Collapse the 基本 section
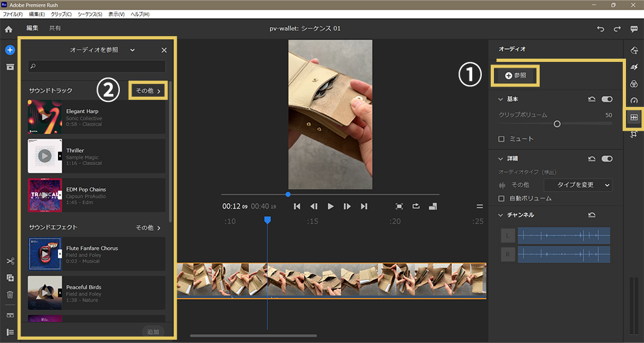Image resolution: width=644 pixels, height=343 pixels. [x=500, y=99]
